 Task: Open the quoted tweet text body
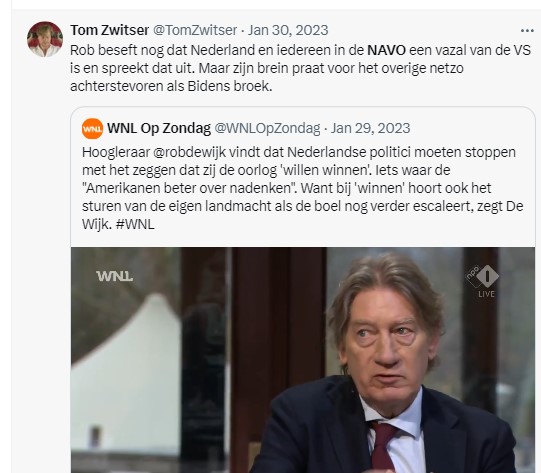tap(303, 188)
